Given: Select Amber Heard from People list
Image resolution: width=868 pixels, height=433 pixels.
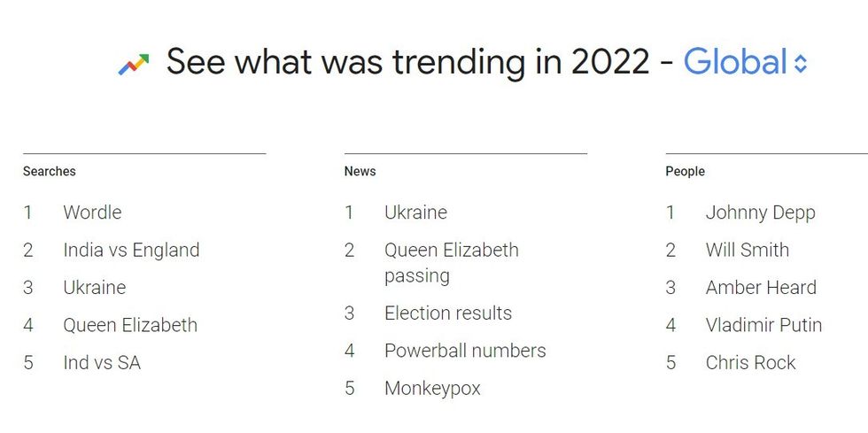Looking at the screenshot, I should (761, 288).
